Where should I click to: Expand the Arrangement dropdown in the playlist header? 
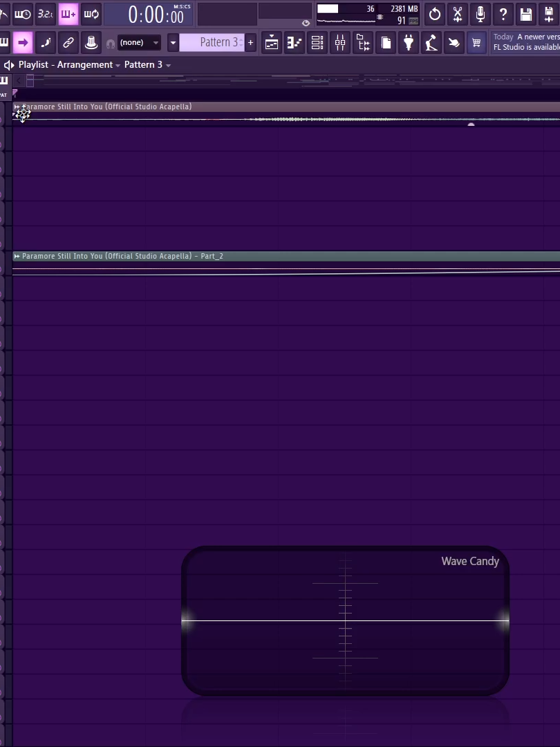coord(118,64)
